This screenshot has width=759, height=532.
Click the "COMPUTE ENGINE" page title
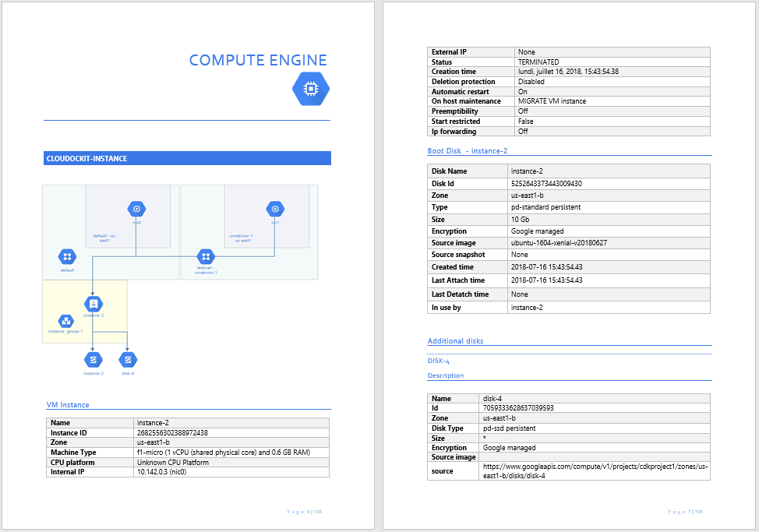pos(258,60)
